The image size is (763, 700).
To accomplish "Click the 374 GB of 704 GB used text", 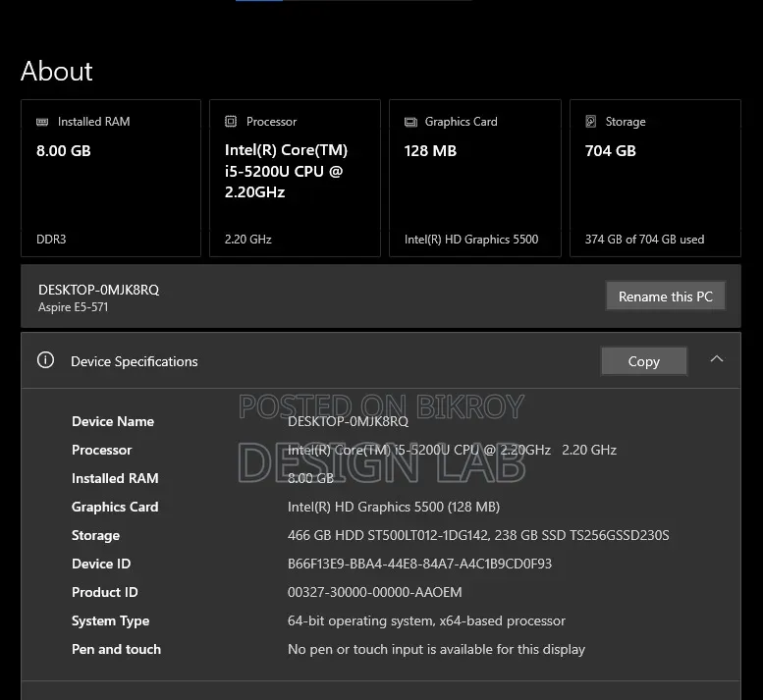I will pos(645,240).
